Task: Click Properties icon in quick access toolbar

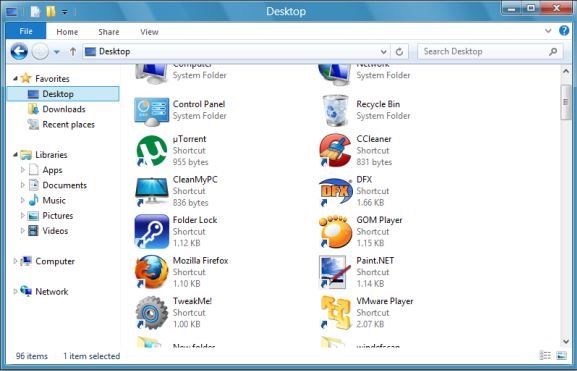Action: coord(35,11)
